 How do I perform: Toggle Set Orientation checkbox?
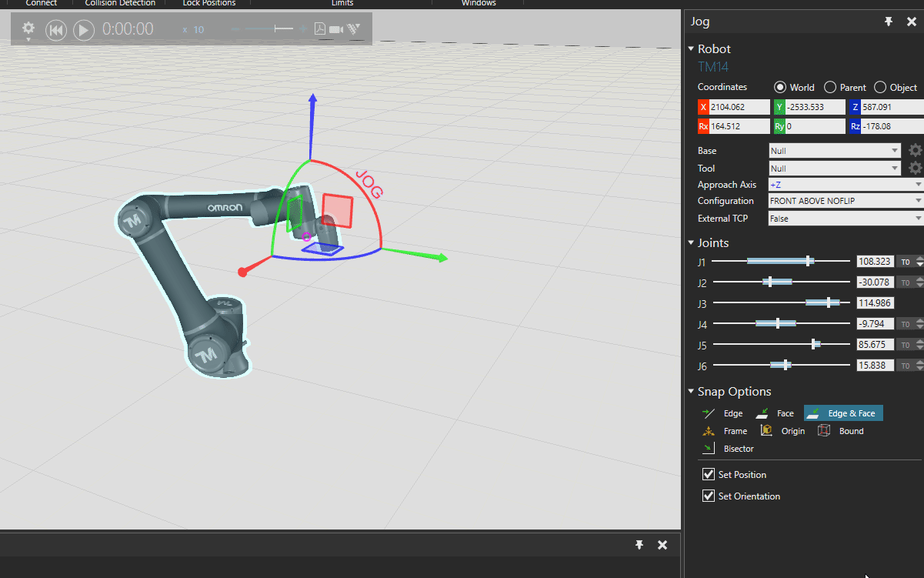[709, 496]
